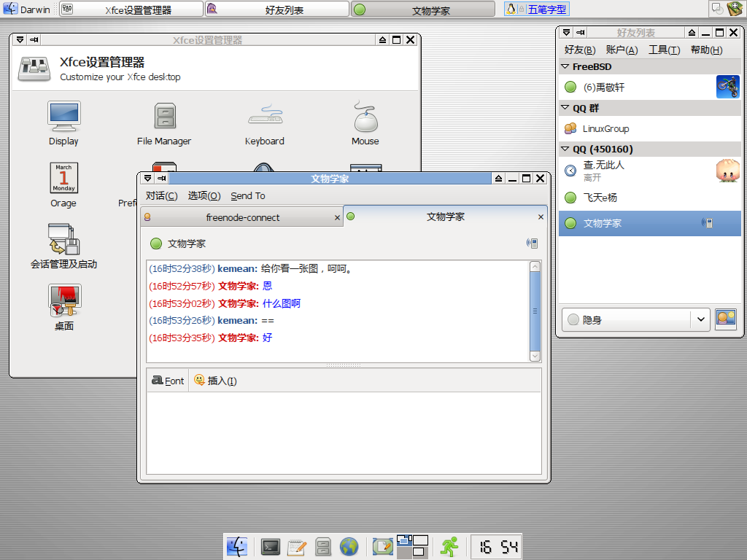Open the 工具 menu
This screenshot has height=560, width=747.
coord(664,50)
